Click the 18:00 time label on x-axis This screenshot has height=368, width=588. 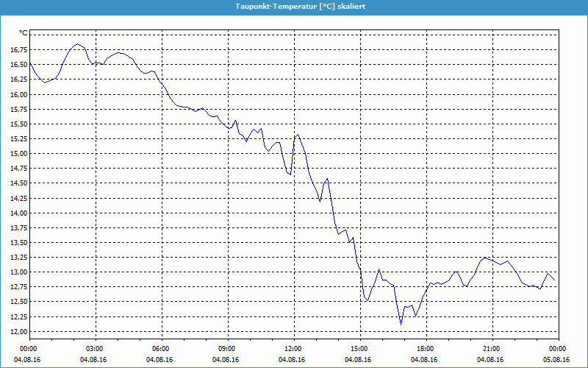point(426,349)
